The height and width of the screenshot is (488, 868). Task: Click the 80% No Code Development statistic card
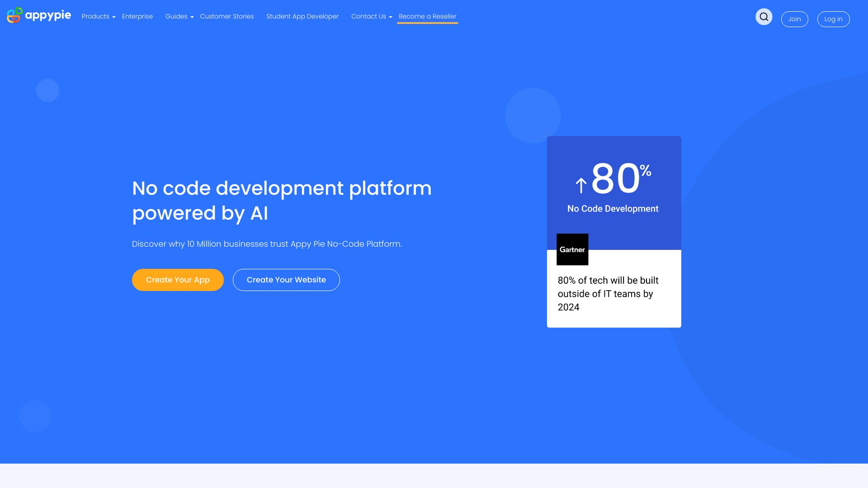(613, 192)
